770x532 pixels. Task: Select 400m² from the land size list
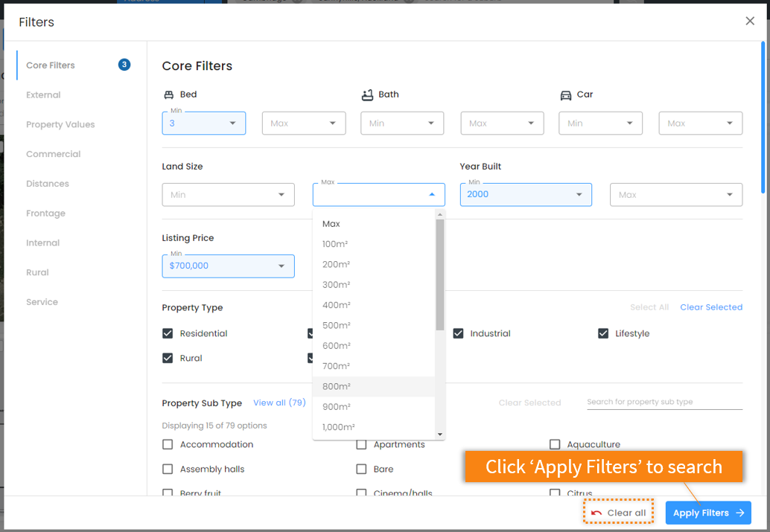(374, 305)
